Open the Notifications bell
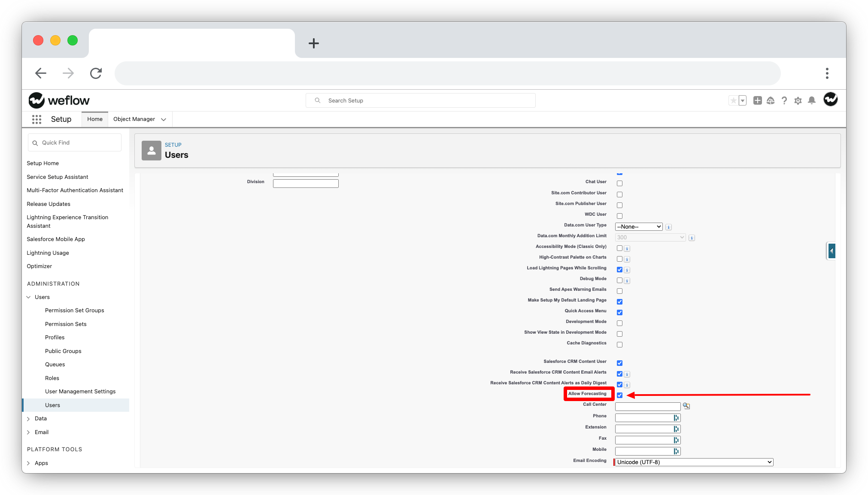868x495 pixels. [x=811, y=100]
